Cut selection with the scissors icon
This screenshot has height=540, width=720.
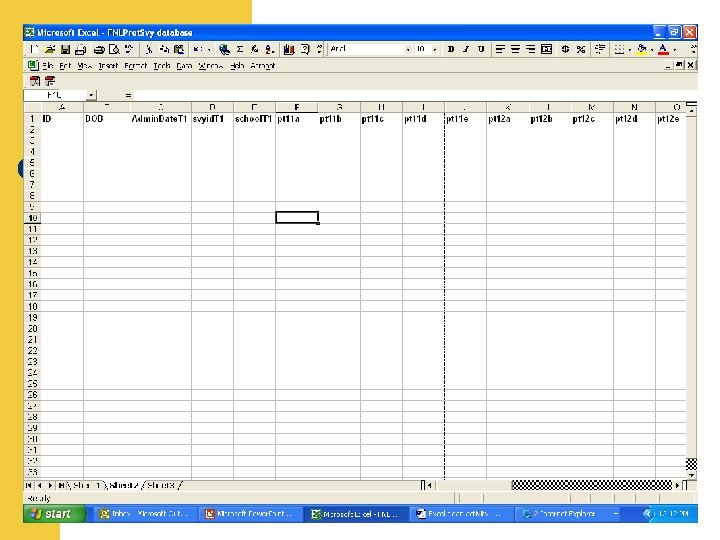pyautogui.click(x=149, y=49)
